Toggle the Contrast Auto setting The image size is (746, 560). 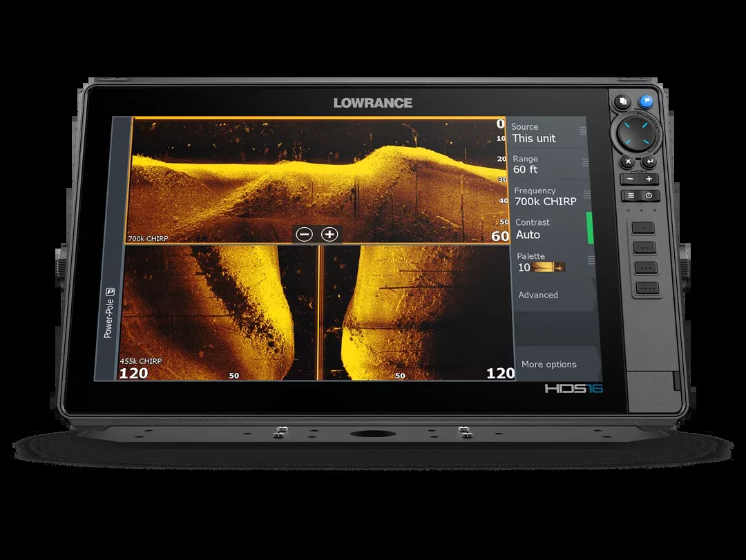[x=553, y=229]
